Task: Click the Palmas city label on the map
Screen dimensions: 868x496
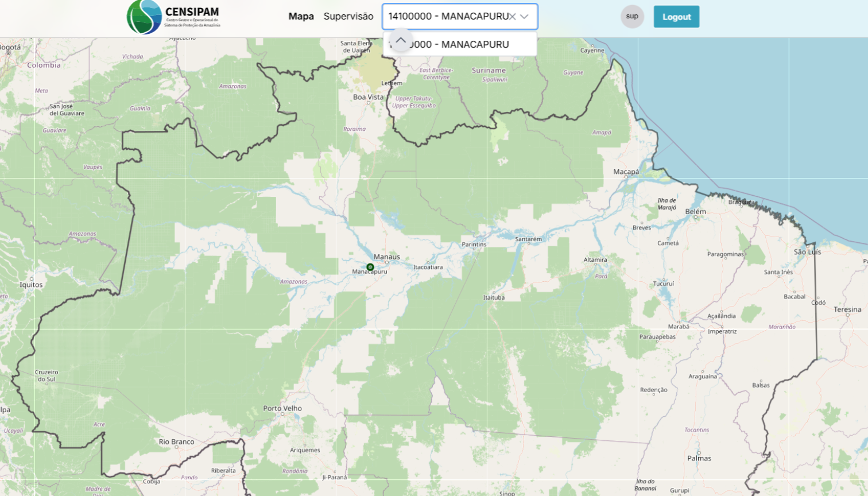Action: point(699,458)
